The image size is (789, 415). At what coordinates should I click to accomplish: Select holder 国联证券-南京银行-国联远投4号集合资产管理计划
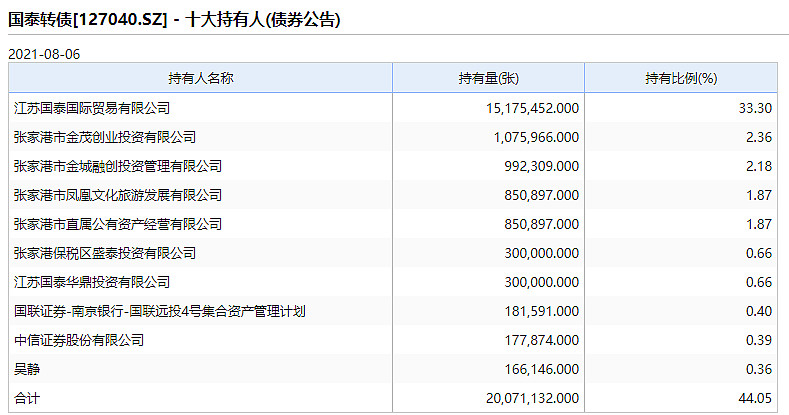tap(160, 311)
